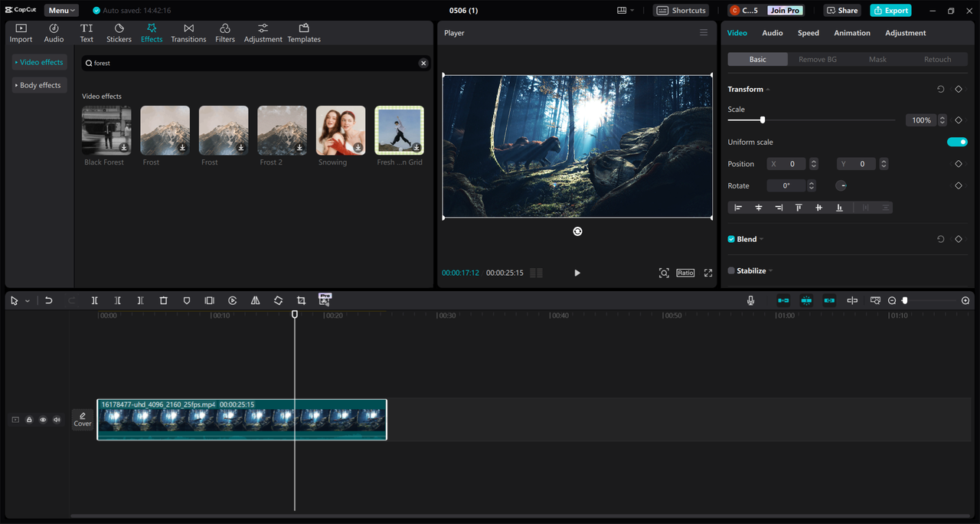The width and height of the screenshot is (980, 524).
Task: Collapse the Transform section
Action: pos(768,90)
